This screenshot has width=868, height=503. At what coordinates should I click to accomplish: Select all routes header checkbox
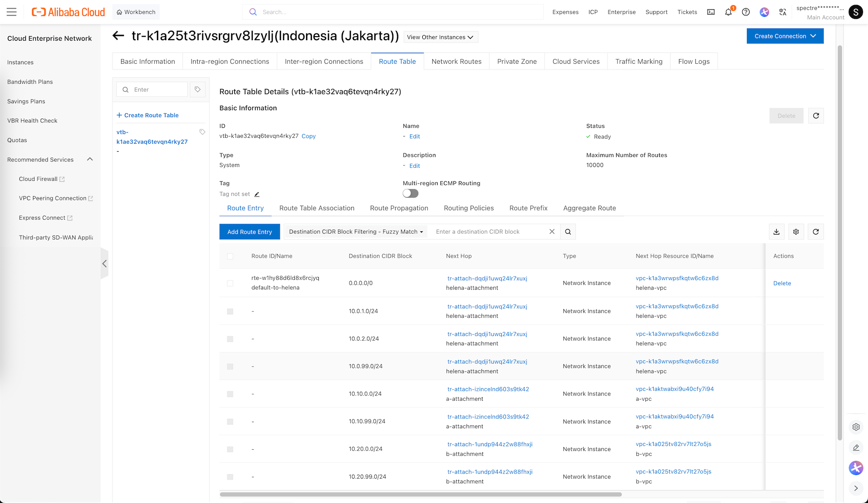click(x=230, y=256)
